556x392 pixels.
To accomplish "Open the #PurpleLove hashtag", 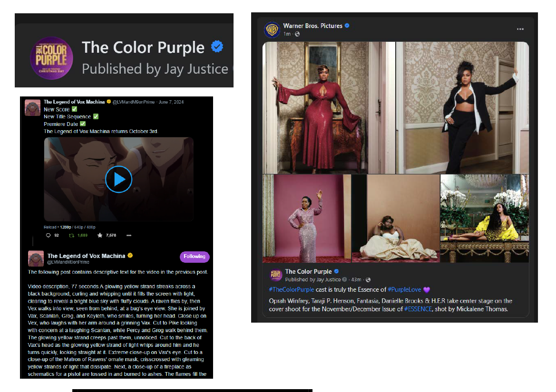I will pos(404,290).
